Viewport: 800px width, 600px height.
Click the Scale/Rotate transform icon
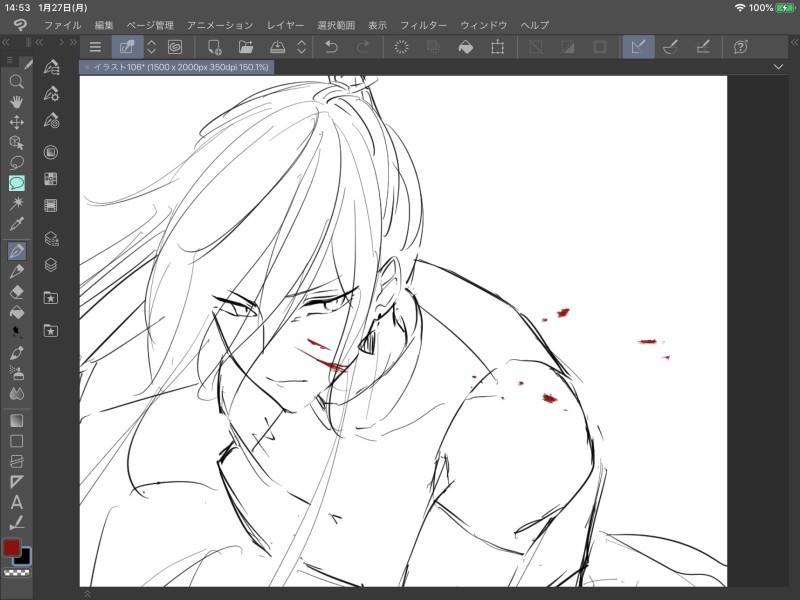point(497,47)
